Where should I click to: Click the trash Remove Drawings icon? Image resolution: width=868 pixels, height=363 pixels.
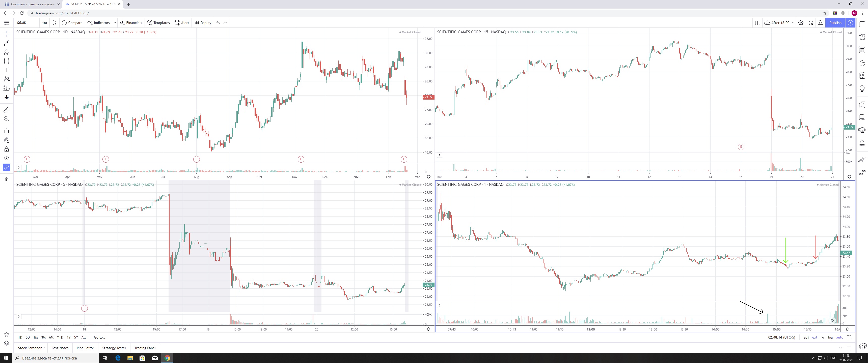pos(6,180)
